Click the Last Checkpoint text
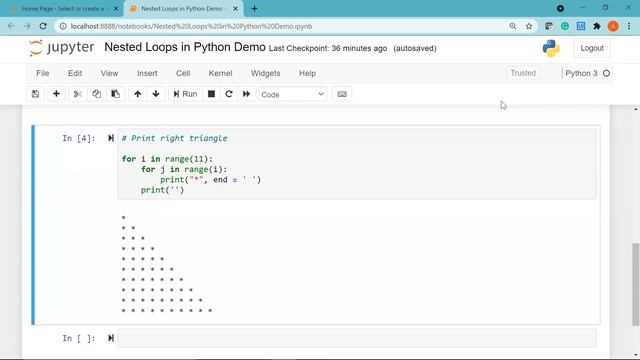Viewport: 640px width, 360px height. [x=328, y=49]
